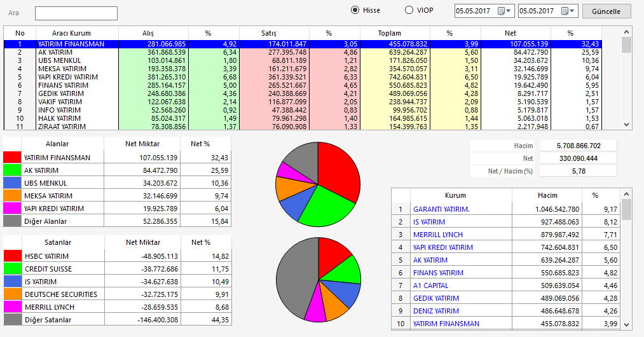Select HALK YATIRIM row in broker table
This screenshot has height=337, width=644.
point(303,118)
